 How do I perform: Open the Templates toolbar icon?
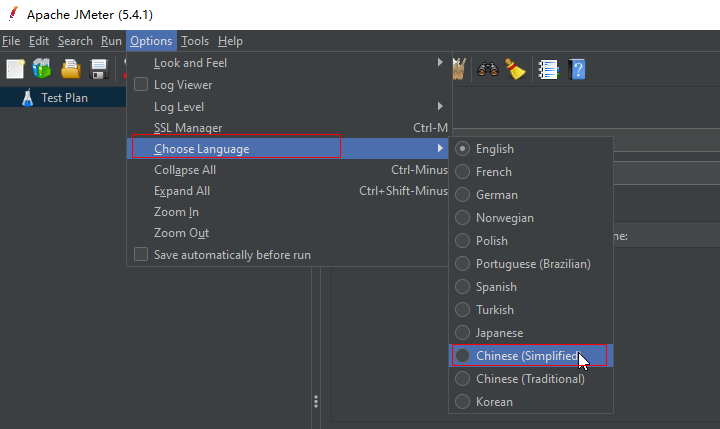tap(42, 69)
